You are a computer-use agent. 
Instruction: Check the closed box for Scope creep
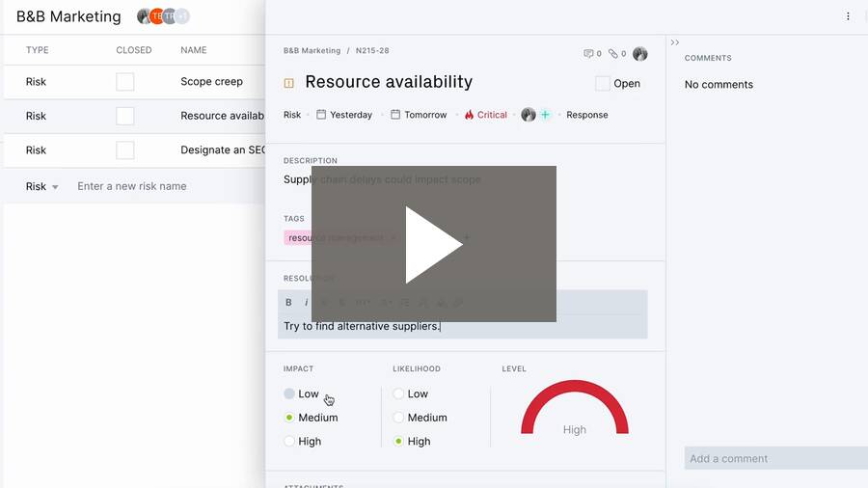(125, 82)
